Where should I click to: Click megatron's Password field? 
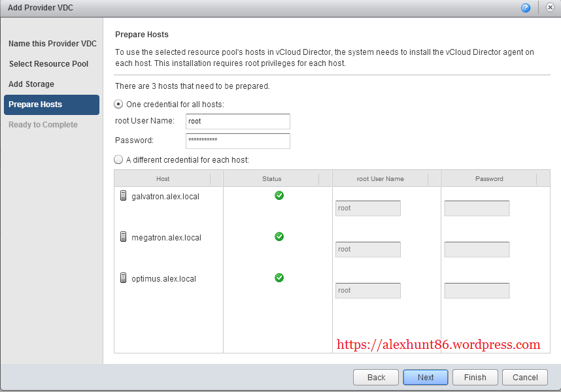pos(477,250)
